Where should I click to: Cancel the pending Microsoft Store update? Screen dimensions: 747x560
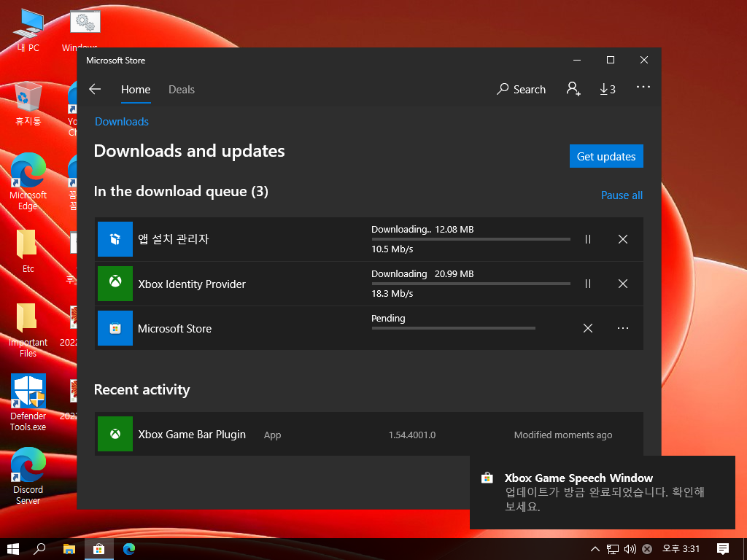tap(588, 328)
